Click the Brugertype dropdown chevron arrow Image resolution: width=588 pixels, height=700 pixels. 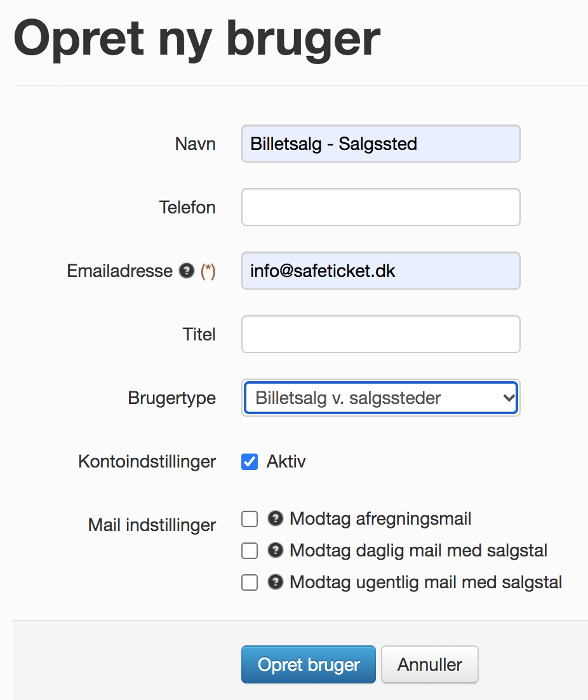point(508,397)
